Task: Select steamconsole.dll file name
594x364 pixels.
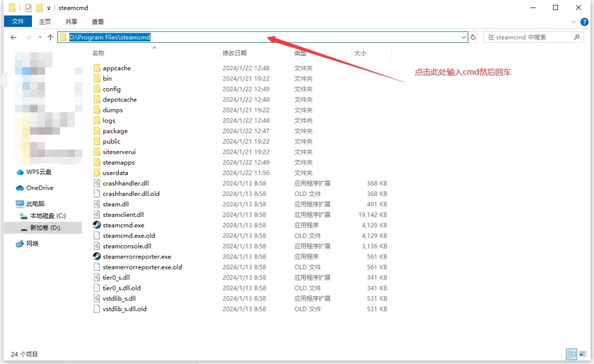Action: [127, 246]
